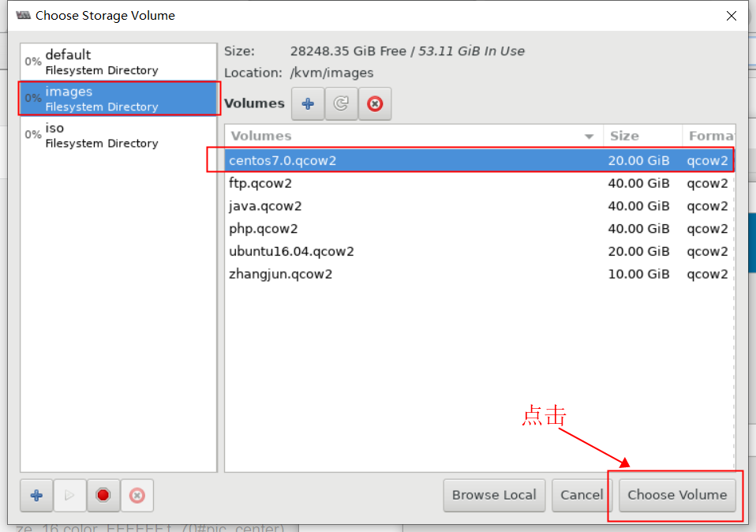756x532 pixels.
Task: Sort by the Format column header
Action: (x=709, y=136)
